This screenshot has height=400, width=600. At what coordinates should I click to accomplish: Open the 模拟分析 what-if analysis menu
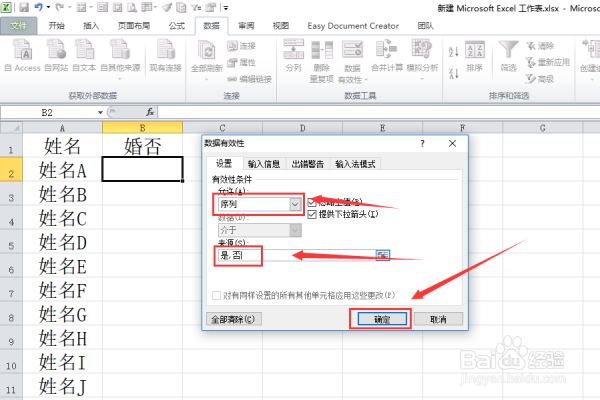pyautogui.click(x=422, y=59)
